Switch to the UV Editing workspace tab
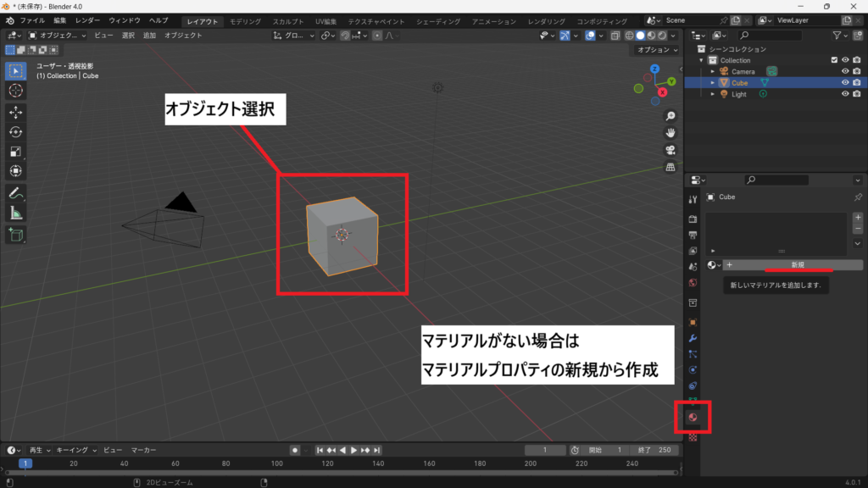868x488 pixels. [x=326, y=21]
